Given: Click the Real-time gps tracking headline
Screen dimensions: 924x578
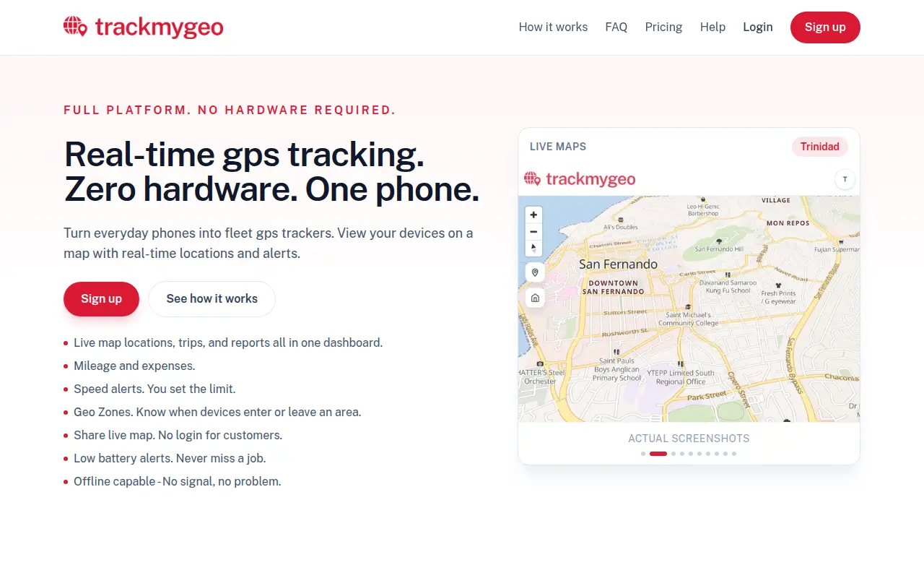Looking at the screenshot, I should (x=271, y=171).
